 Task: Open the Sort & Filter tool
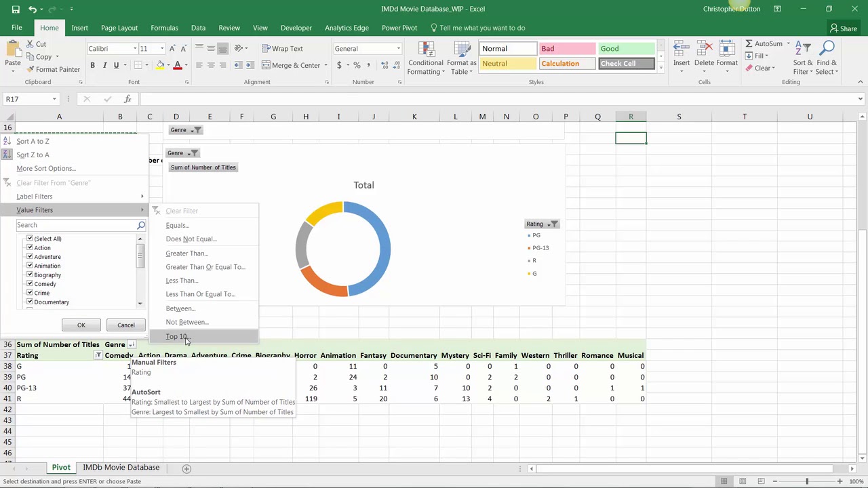point(803,58)
